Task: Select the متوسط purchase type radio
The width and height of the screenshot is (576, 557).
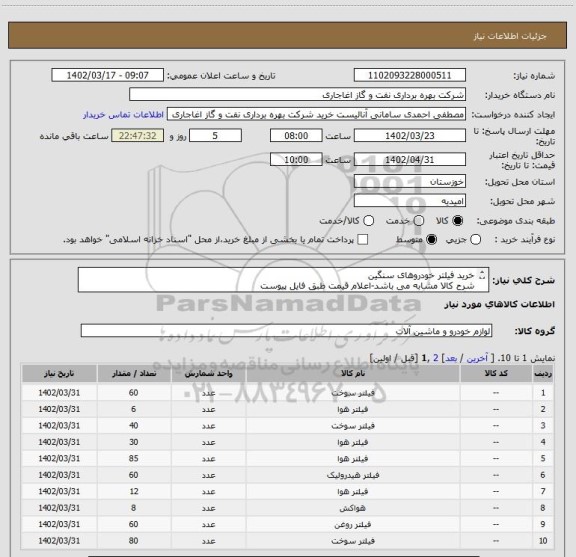Action: [x=431, y=240]
